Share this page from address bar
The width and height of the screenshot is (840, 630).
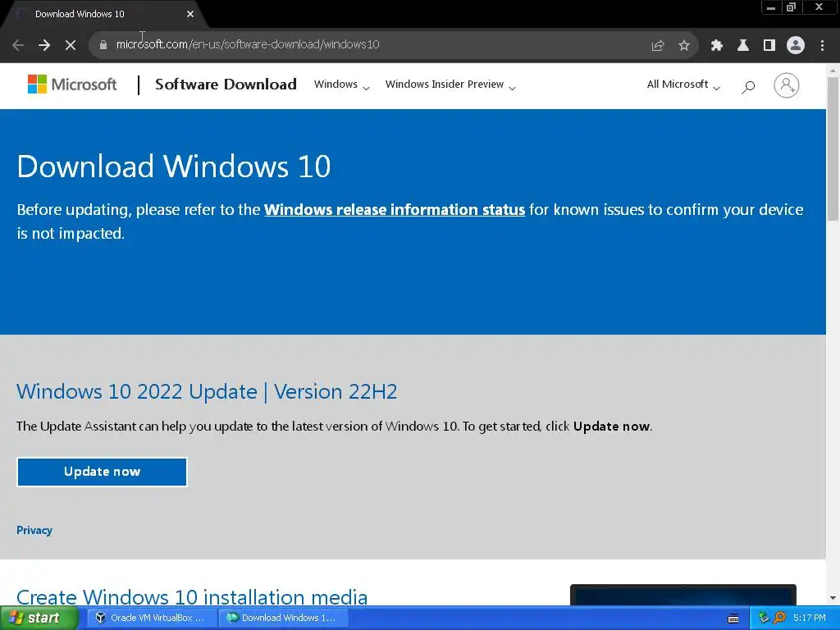click(x=657, y=45)
